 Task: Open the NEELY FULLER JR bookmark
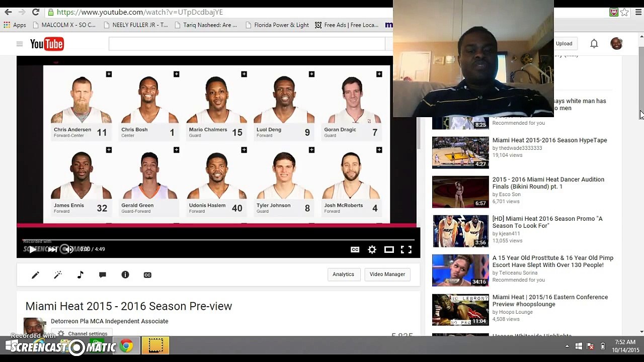[x=136, y=25]
